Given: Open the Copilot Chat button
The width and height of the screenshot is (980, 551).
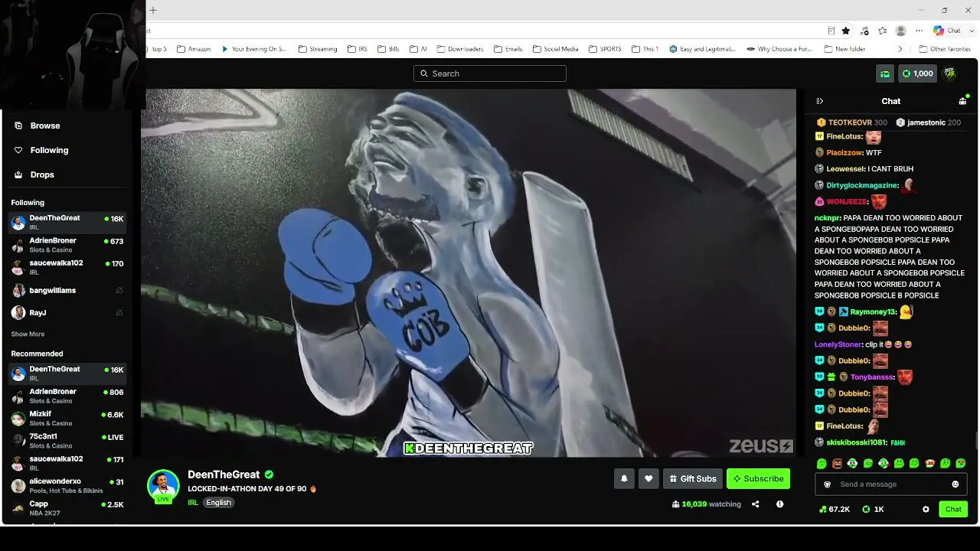Looking at the screenshot, I should [x=946, y=31].
